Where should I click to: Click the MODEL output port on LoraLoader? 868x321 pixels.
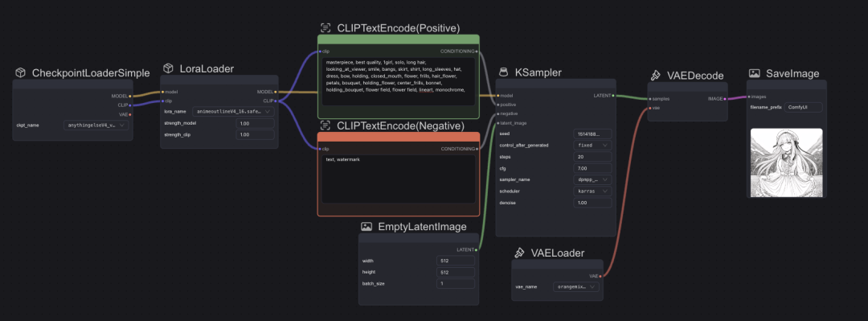point(275,92)
